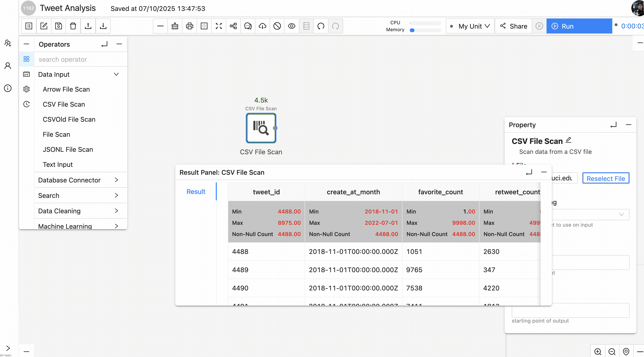Minimize the Property panel
644x357 pixels.
628,125
